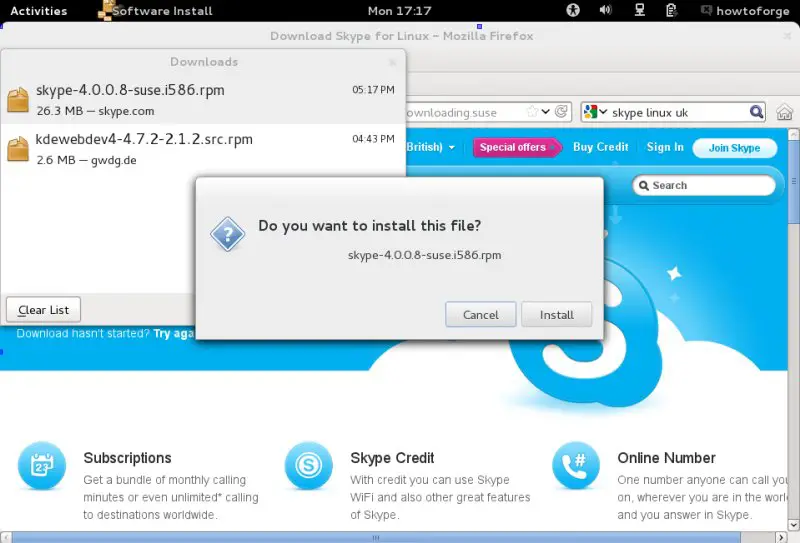800x543 pixels.
Task: Click the skype-4.0.0.8-suse.i586.rpm filename in the dialog
Action: (x=424, y=255)
